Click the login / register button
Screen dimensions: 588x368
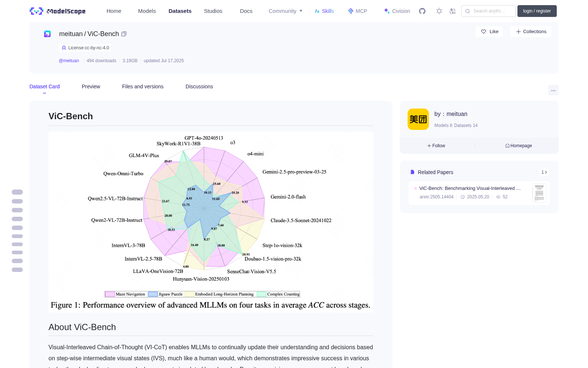point(537,11)
